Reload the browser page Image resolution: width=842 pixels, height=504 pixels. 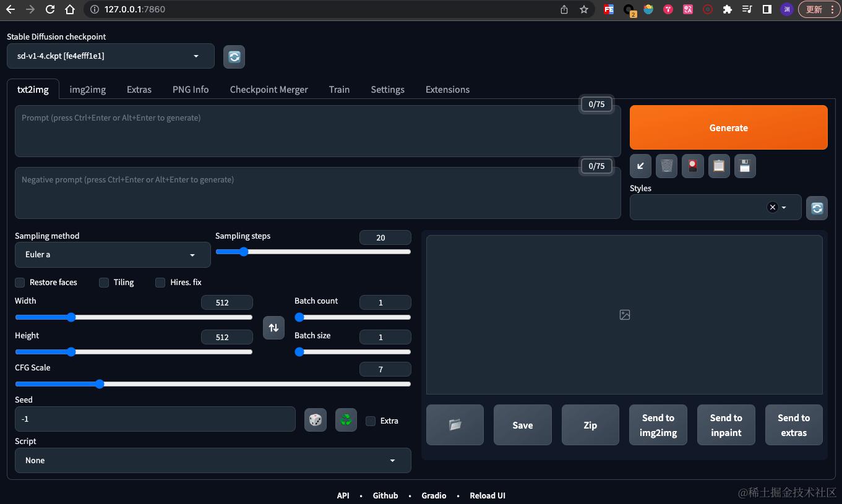pyautogui.click(x=50, y=9)
